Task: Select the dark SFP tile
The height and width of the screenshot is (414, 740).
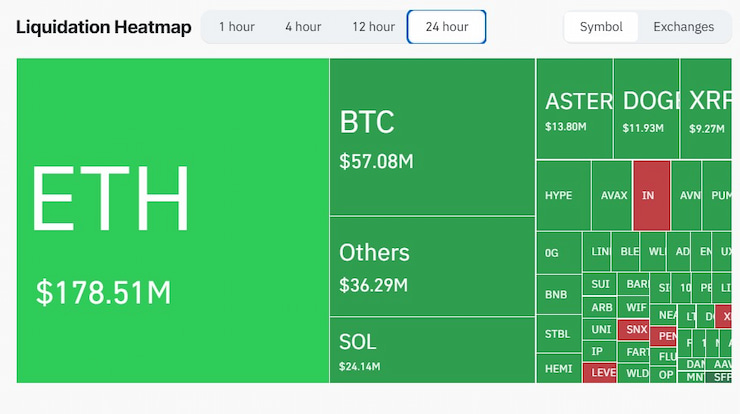Action: coord(719,377)
